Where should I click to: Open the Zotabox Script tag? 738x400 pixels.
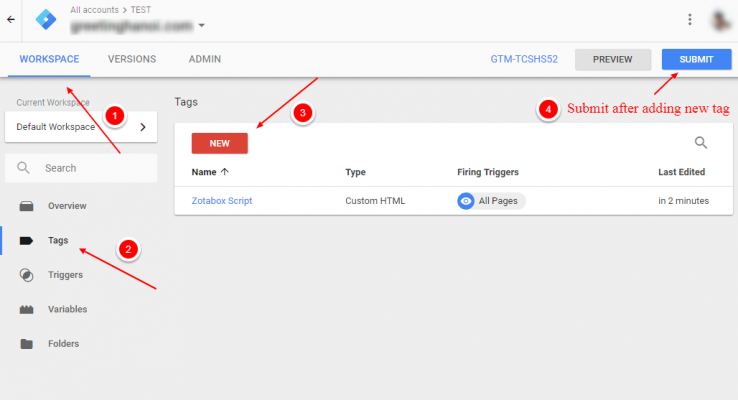point(221,201)
